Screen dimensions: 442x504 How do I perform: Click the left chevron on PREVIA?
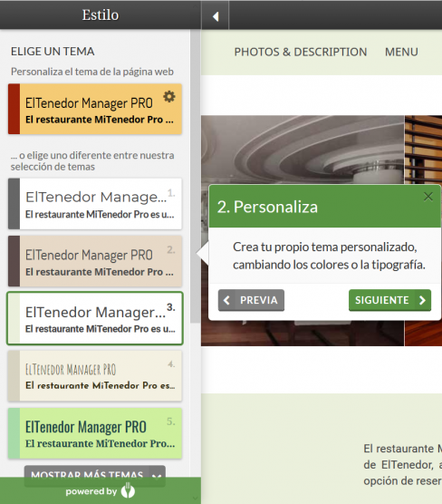226,300
